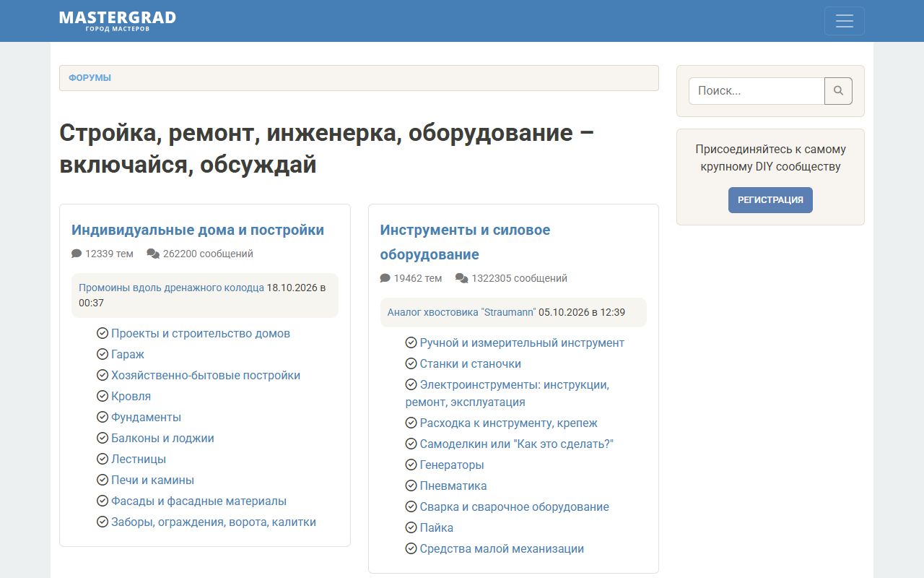Image resolution: width=924 pixels, height=578 pixels.
Task: Open the hamburger navigation menu
Action: [844, 21]
